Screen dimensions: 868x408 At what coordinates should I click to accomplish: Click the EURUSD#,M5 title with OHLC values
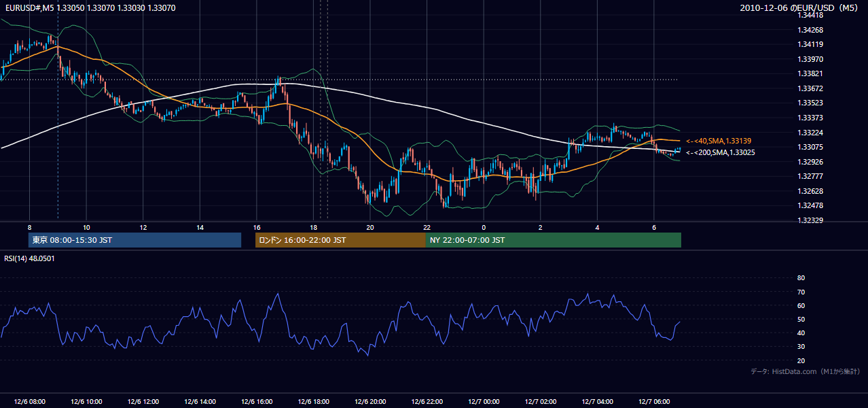coord(90,7)
